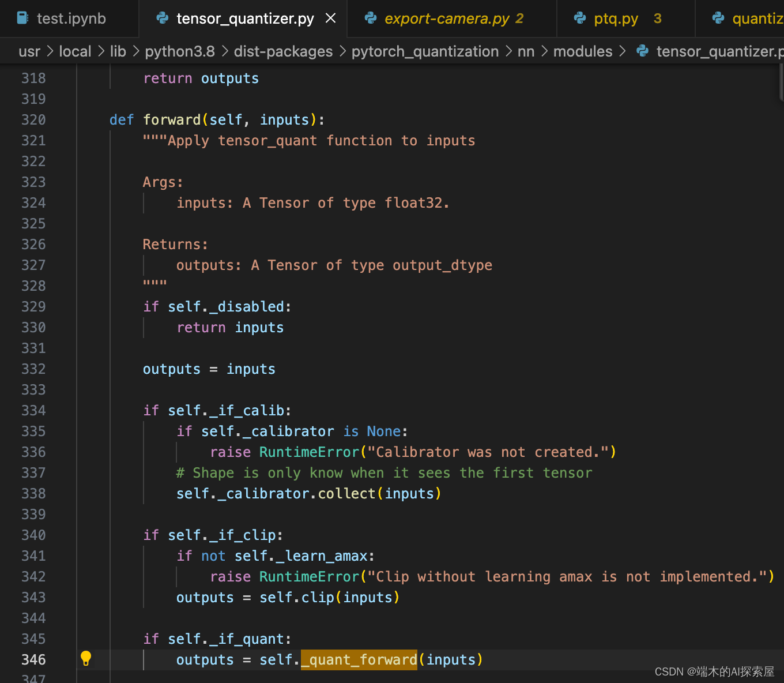Click the highlighted '_quant_forward' method name

359,659
